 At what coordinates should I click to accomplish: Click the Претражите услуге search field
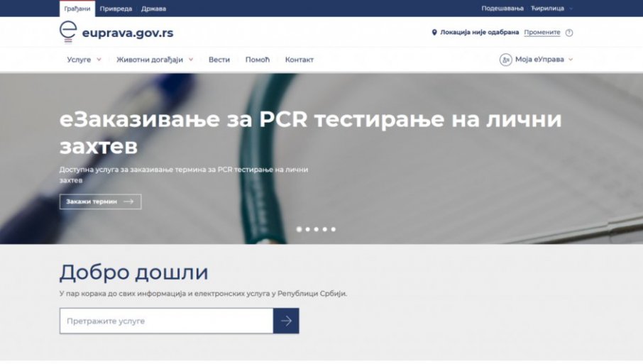tap(166, 321)
